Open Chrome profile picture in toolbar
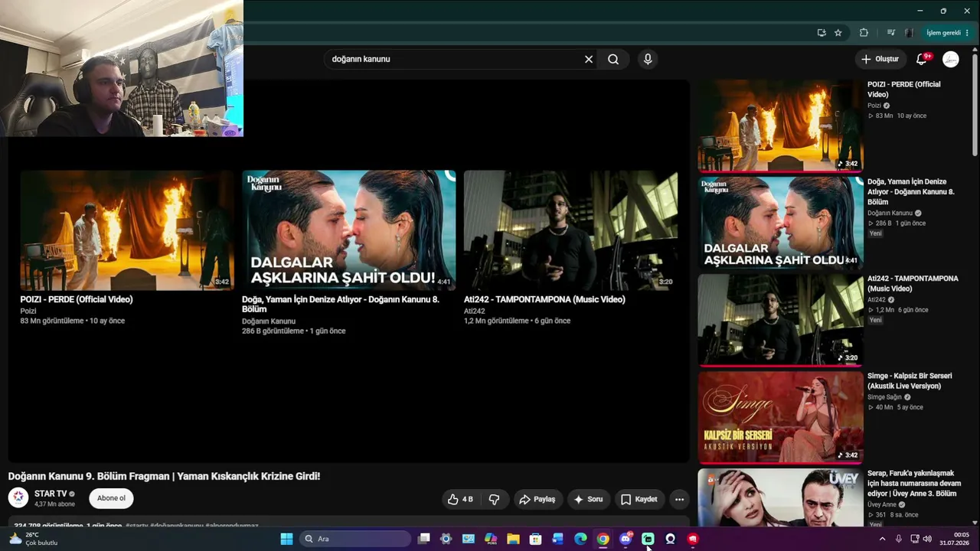Viewport: 980px width, 551px height. coord(909,33)
